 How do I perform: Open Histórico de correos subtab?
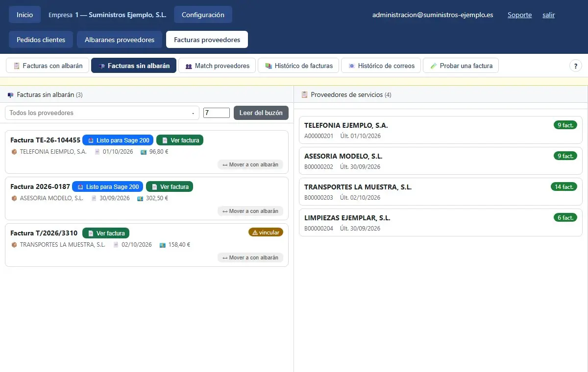[381, 66]
